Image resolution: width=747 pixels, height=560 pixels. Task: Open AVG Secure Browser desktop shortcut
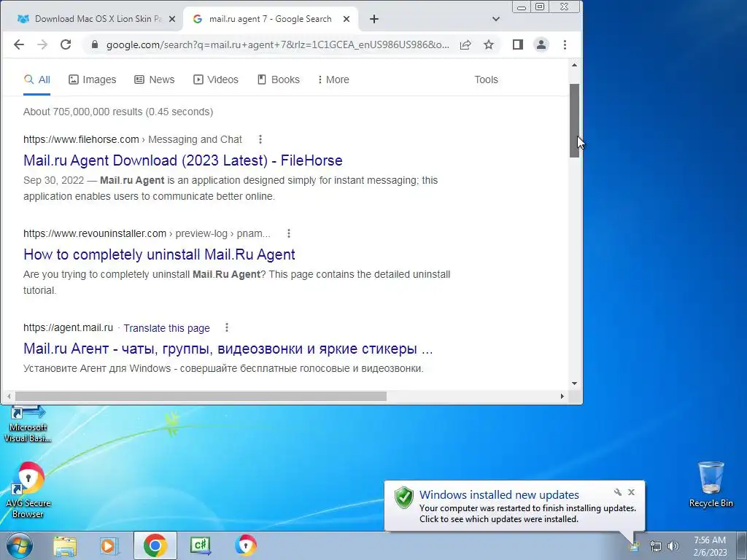(x=28, y=489)
